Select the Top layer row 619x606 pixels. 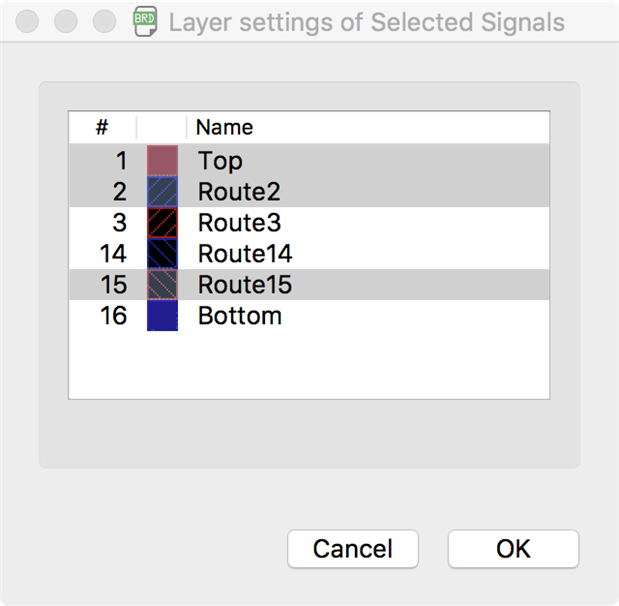(x=220, y=160)
